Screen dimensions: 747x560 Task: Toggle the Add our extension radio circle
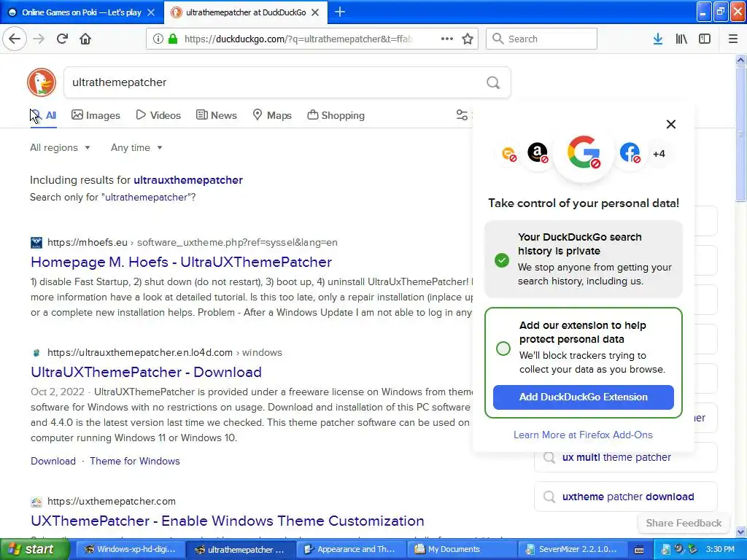pos(503,349)
